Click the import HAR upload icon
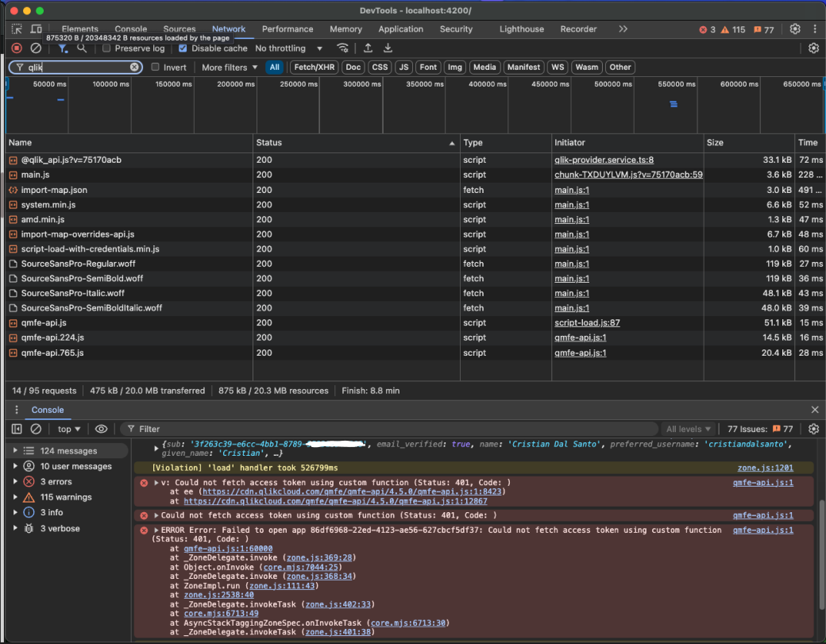 [x=368, y=48]
